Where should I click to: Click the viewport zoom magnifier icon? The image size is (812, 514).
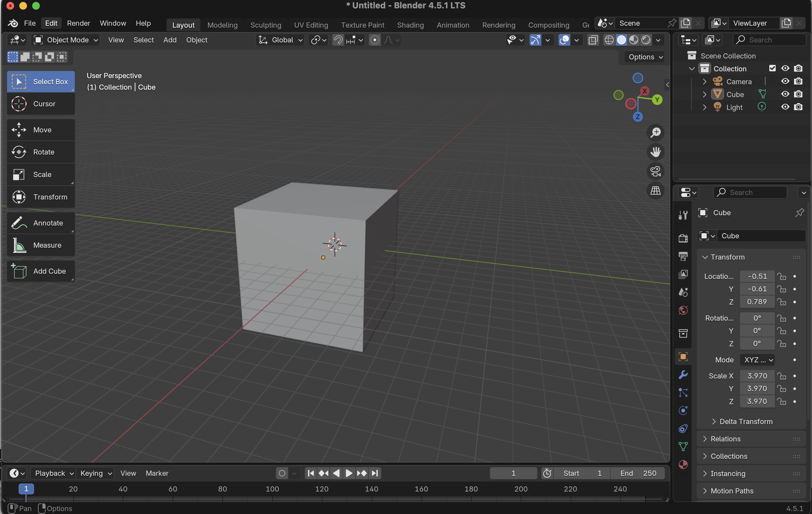[655, 133]
